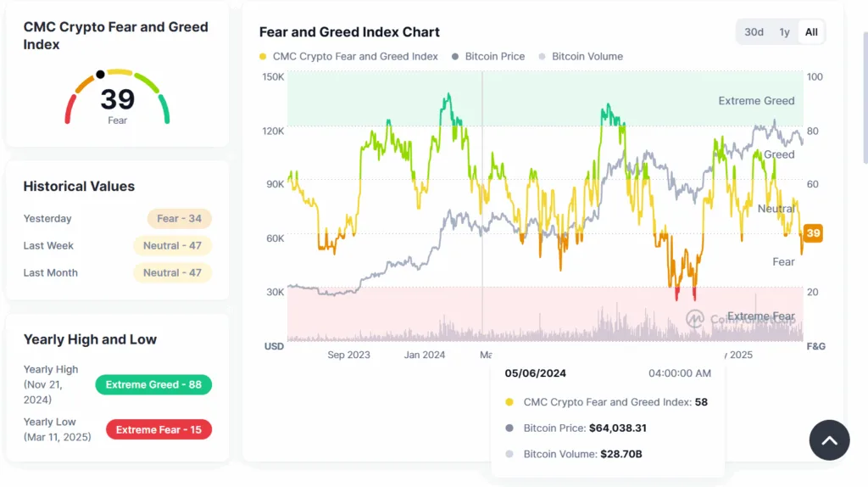Image resolution: width=868 pixels, height=487 pixels.
Task: Click the Yesterday Fear - 34 badge
Action: (x=179, y=218)
